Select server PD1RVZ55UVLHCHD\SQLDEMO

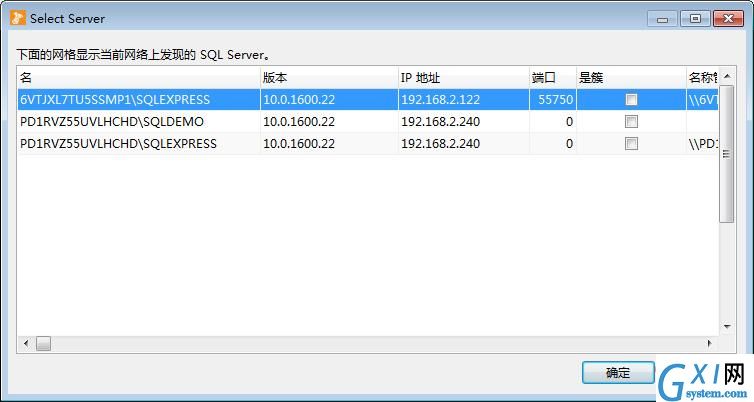tap(112, 122)
